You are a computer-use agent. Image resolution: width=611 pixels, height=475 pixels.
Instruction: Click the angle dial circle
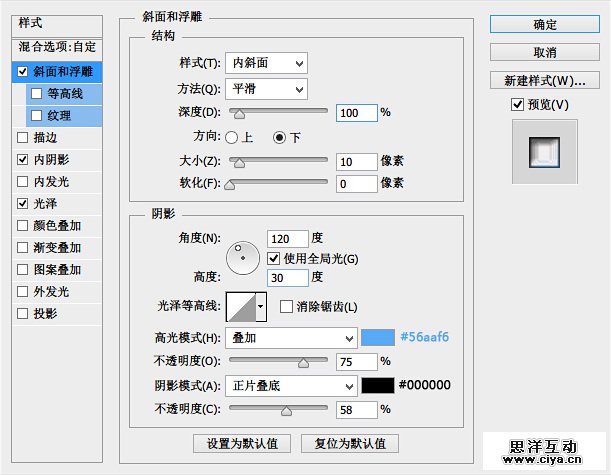pos(242,259)
